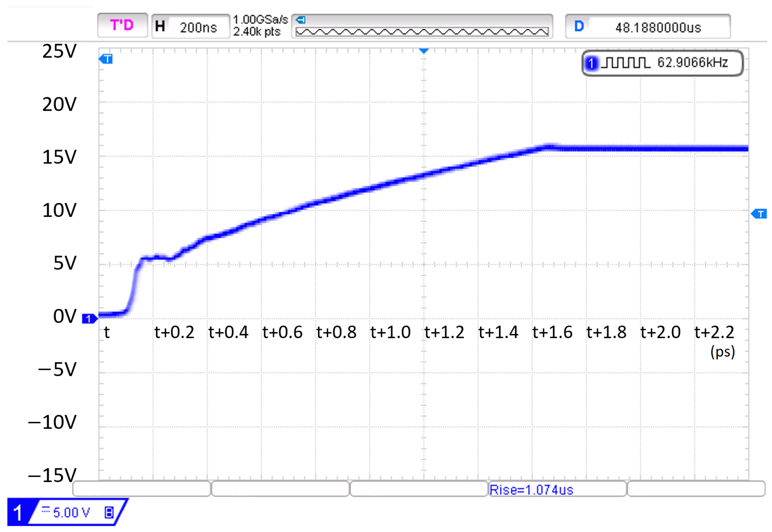Screen dimensions: 772x532
Task: Click the 62.9066kHz frequency readout
Action: [692, 63]
